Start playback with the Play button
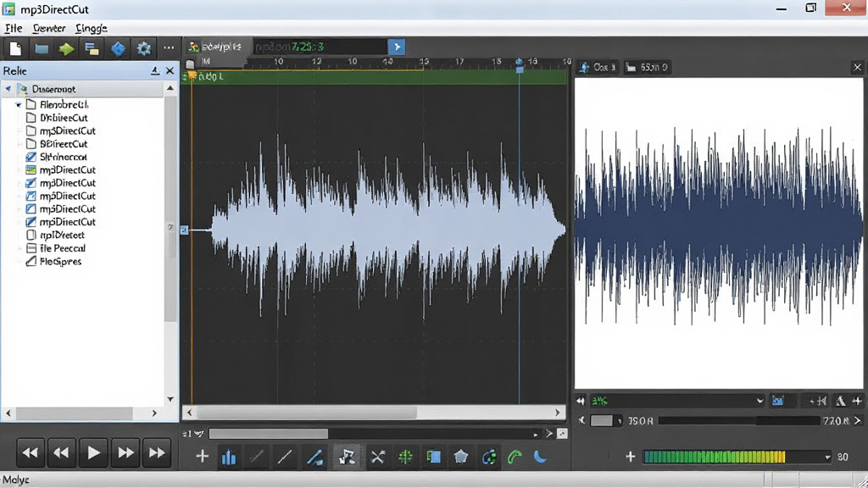The image size is (868, 488). tap(93, 453)
